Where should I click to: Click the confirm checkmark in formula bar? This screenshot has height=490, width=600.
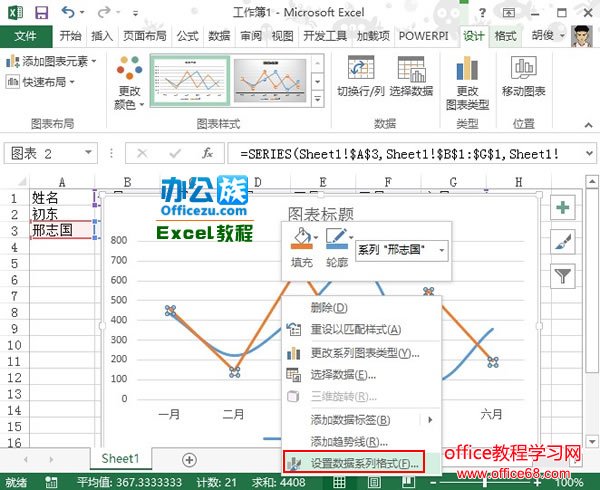pos(175,154)
